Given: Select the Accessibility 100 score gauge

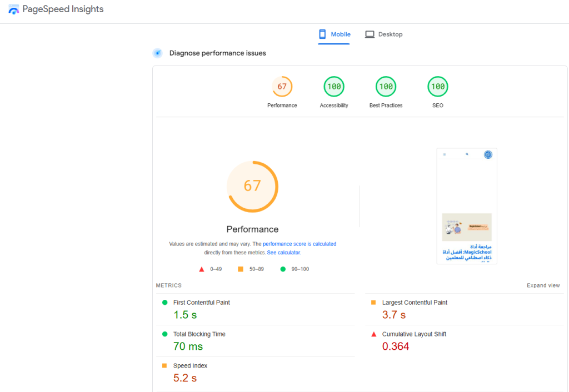Looking at the screenshot, I should 334,87.
